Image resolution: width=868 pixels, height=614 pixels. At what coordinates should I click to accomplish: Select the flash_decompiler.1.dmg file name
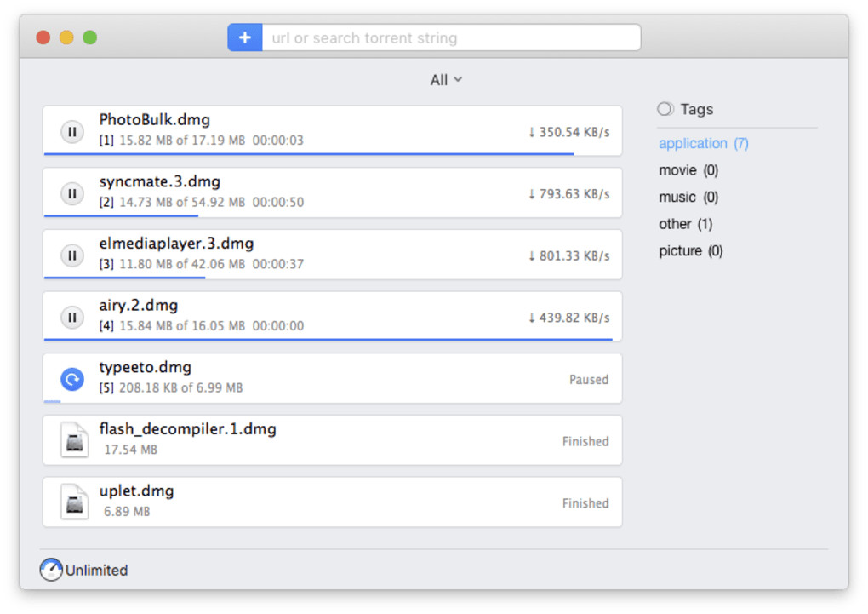(188, 429)
